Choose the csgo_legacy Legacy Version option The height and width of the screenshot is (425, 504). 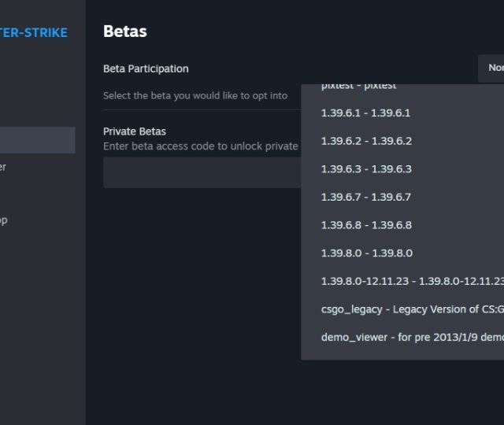point(409,309)
